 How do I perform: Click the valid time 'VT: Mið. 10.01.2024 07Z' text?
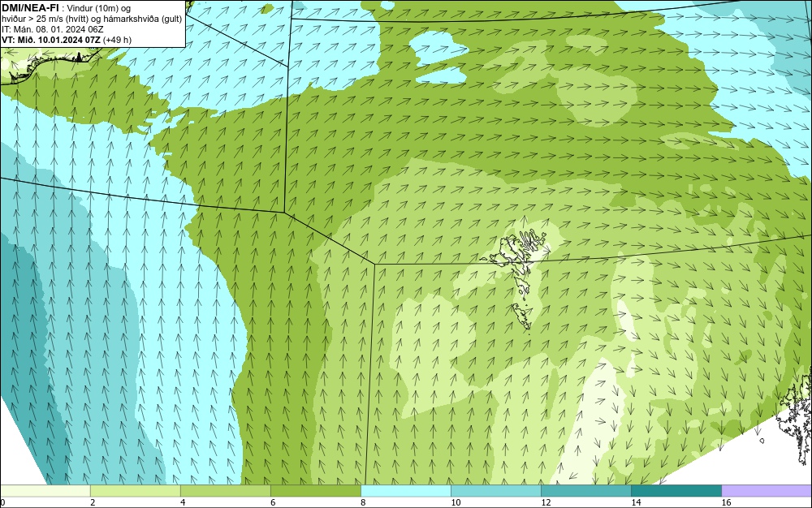point(50,40)
